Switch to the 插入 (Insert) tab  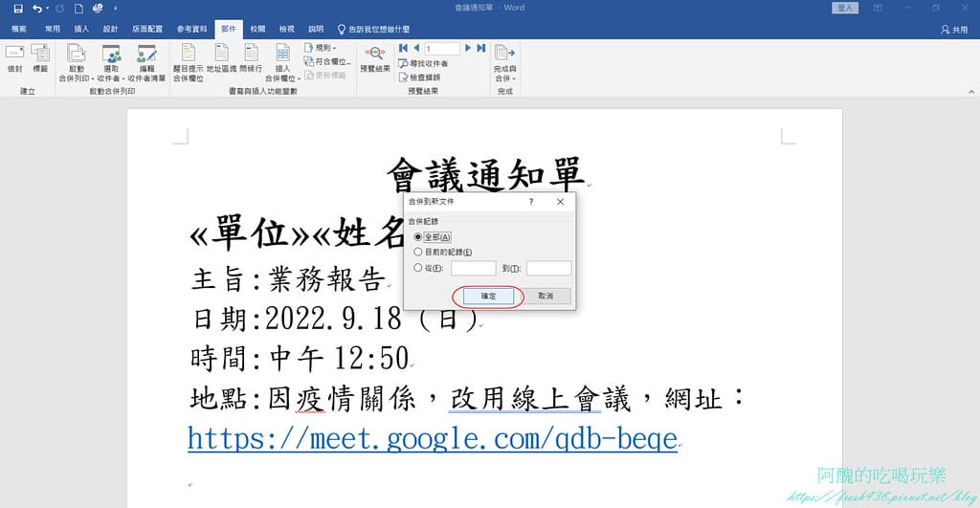pyautogui.click(x=81, y=29)
